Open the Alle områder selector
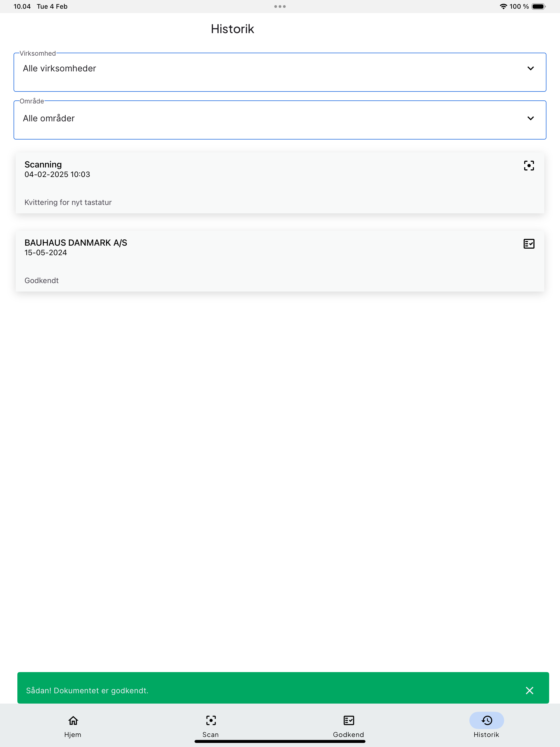The width and height of the screenshot is (560, 747). click(280, 120)
